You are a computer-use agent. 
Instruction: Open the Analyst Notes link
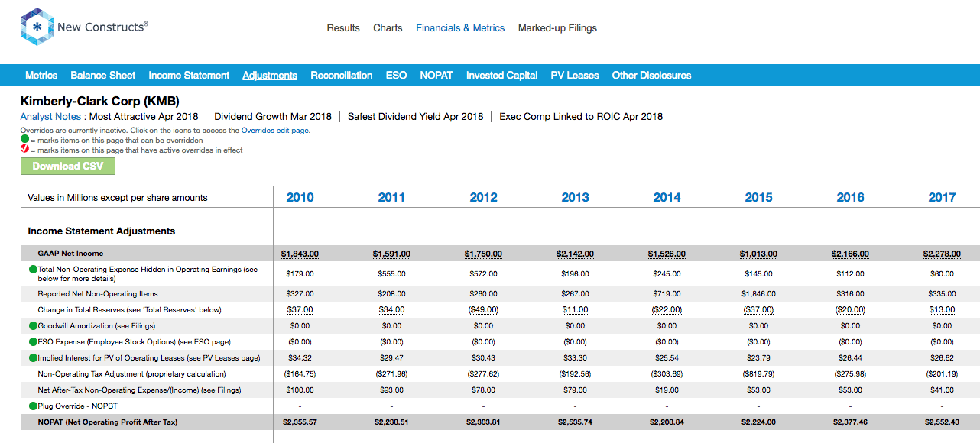(x=51, y=117)
